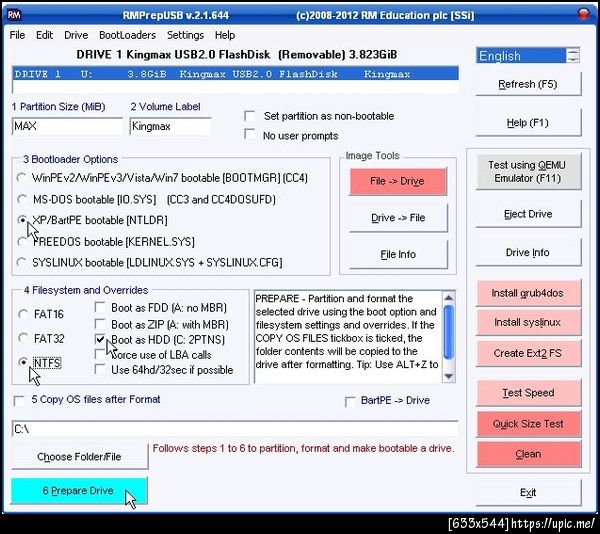Click the Choose Folder/File button
This screenshot has height=534, width=600.
80,457
